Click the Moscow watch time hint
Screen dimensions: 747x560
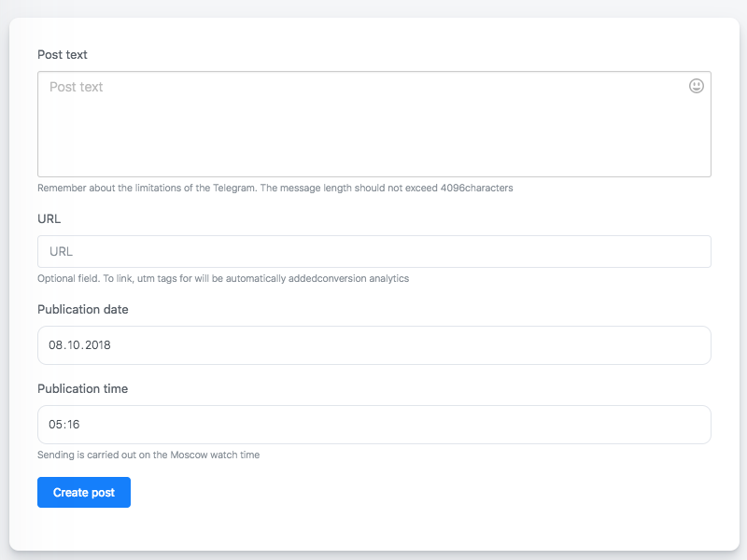[x=148, y=455]
